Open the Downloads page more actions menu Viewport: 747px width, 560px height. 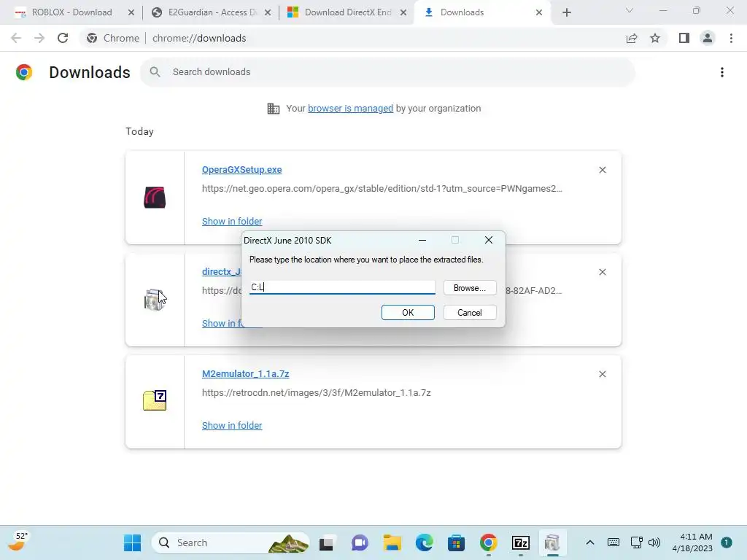click(721, 72)
